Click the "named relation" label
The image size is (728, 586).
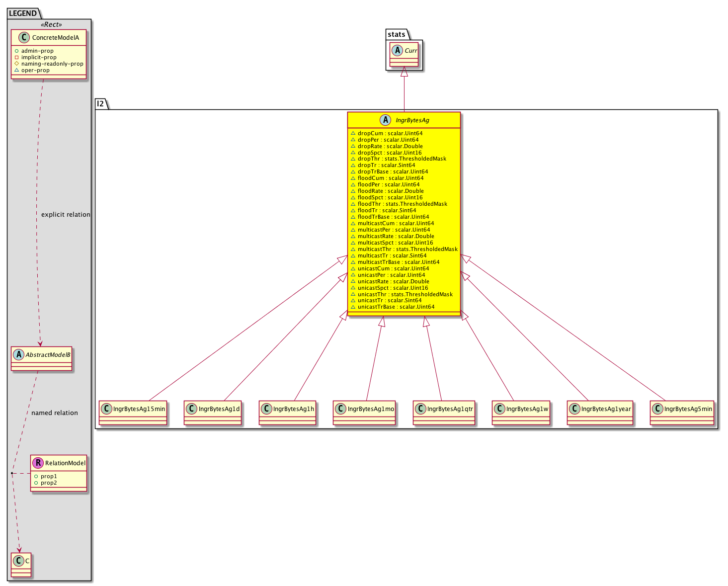[x=55, y=413]
